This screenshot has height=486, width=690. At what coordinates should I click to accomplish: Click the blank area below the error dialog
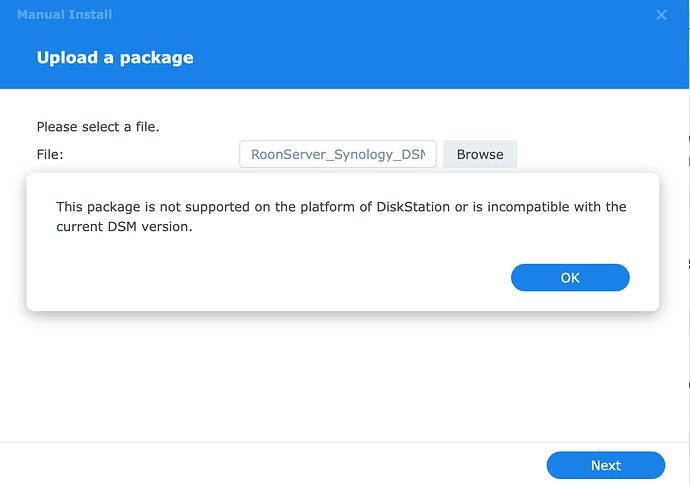[x=343, y=374]
